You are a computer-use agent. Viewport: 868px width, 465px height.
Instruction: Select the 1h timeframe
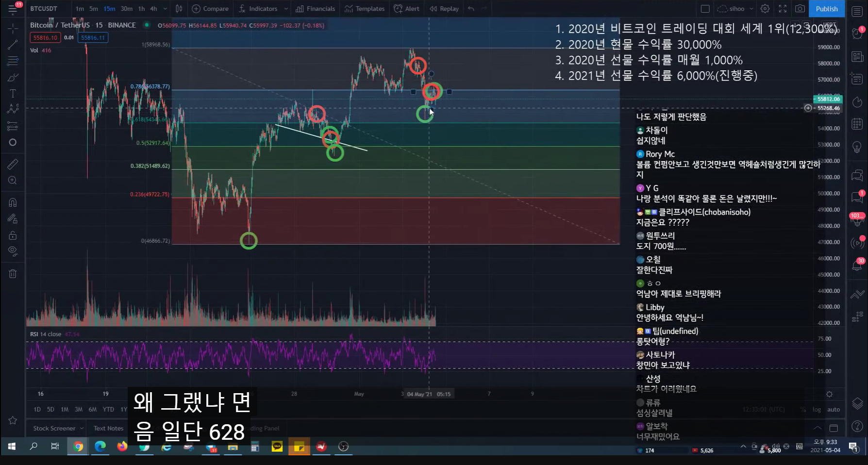[x=141, y=9]
